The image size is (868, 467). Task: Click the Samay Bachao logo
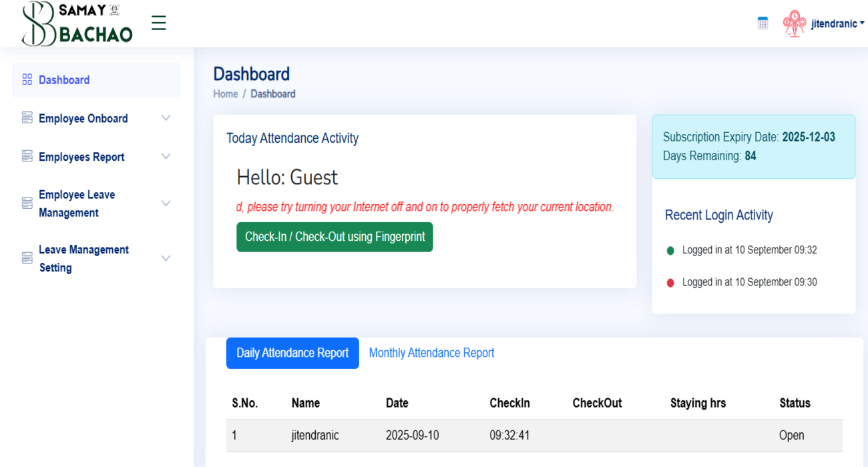[x=75, y=23]
